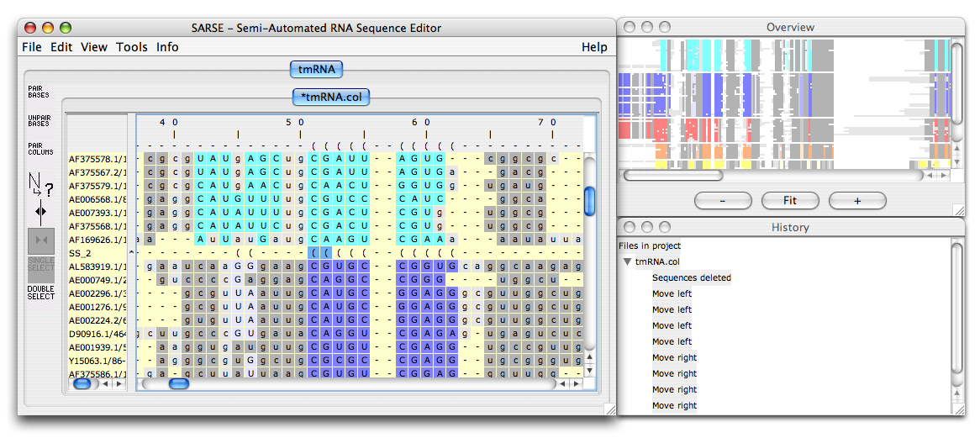Screen dimensions: 980x438
Task: Click the gray collapse-arrows tool icon
Action: (x=40, y=240)
